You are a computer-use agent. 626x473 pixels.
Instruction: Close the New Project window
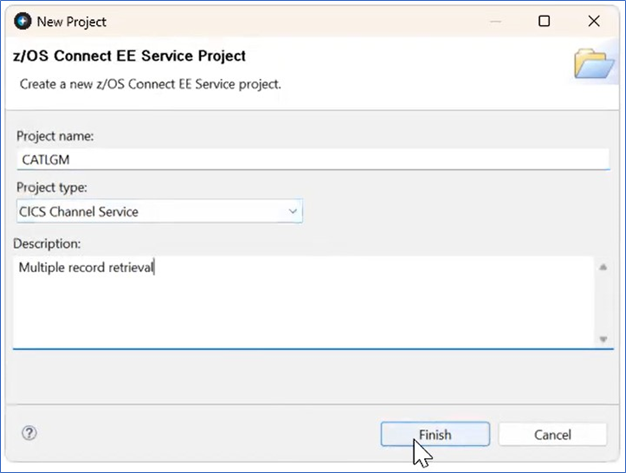point(594,21)
